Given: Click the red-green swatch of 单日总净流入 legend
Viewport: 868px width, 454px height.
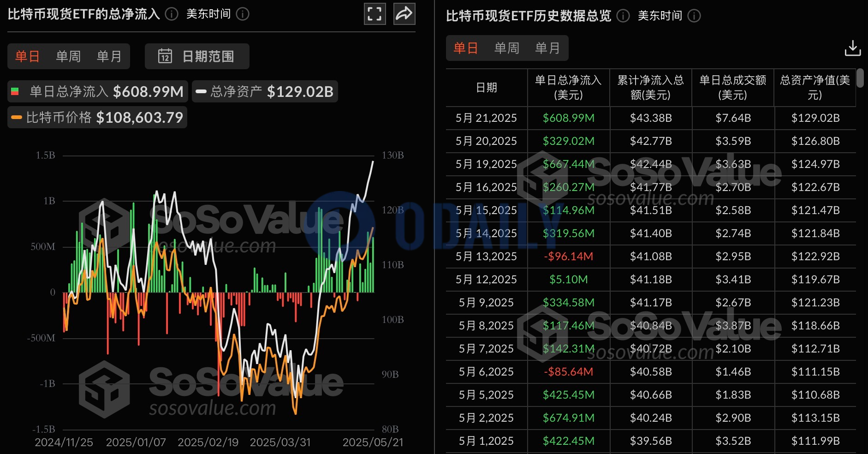Looking at the screenshot, I should (15, 91).
